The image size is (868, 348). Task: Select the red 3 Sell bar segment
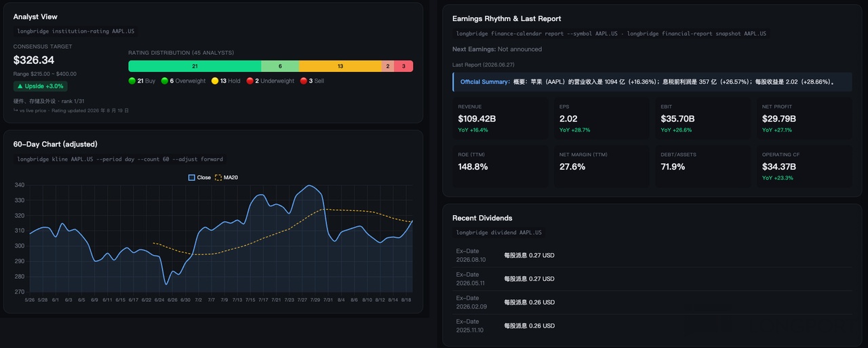coord(403,66)
